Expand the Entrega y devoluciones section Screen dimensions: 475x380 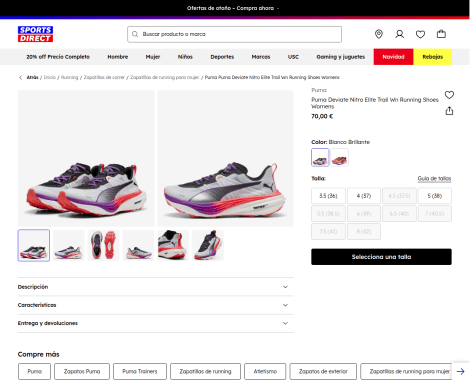[156, 323]
